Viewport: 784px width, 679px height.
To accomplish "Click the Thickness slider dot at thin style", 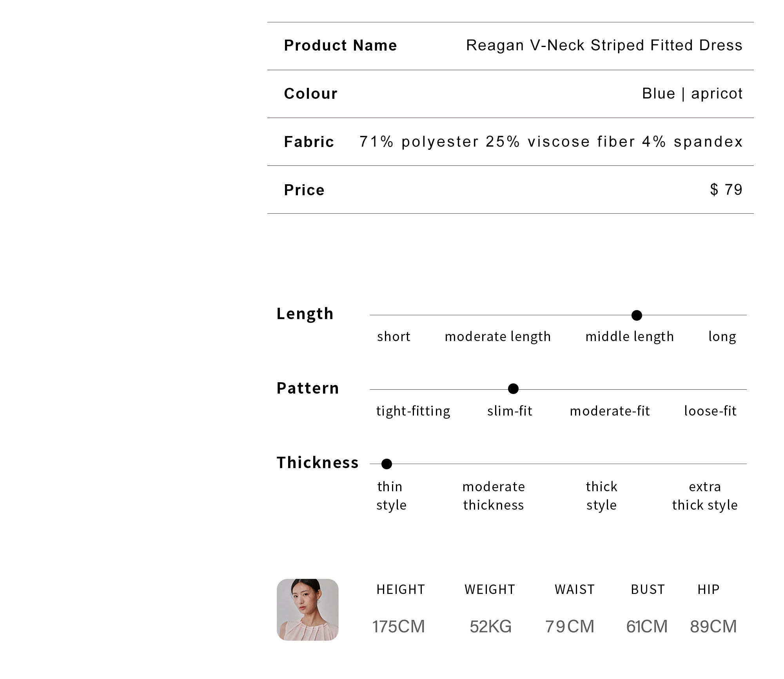I will pos(387,464).
